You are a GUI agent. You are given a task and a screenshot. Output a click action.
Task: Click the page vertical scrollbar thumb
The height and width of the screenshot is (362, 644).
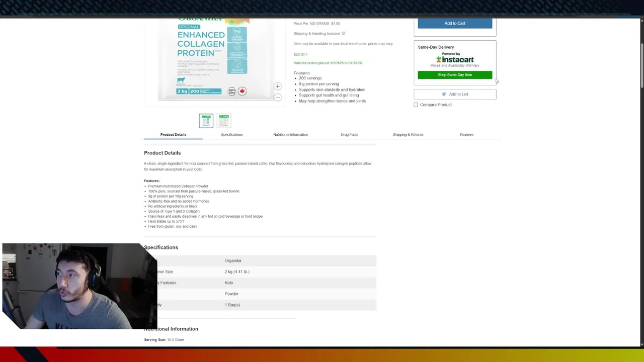click(x=642, y=67)
